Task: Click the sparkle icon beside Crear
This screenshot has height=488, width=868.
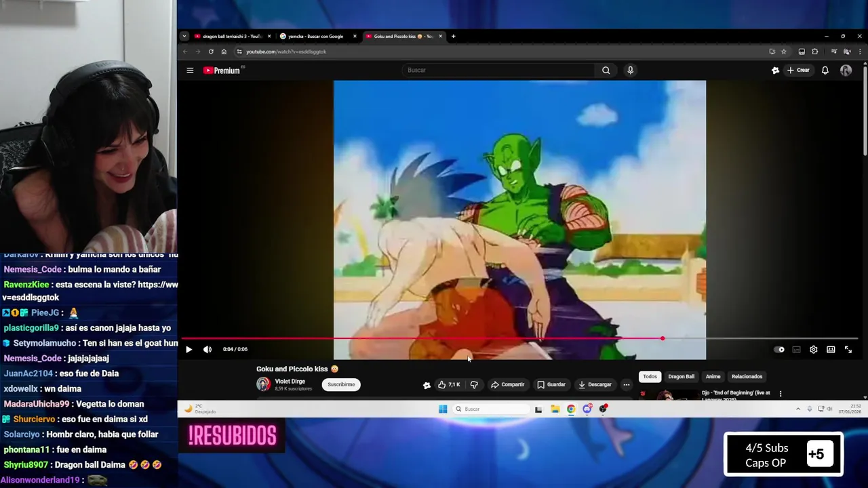Action: coord(775,70)
